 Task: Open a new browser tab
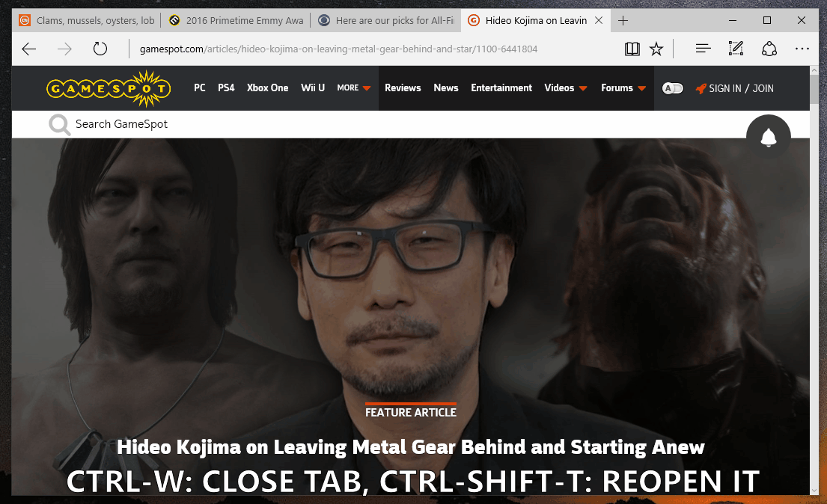coord(623,20)
